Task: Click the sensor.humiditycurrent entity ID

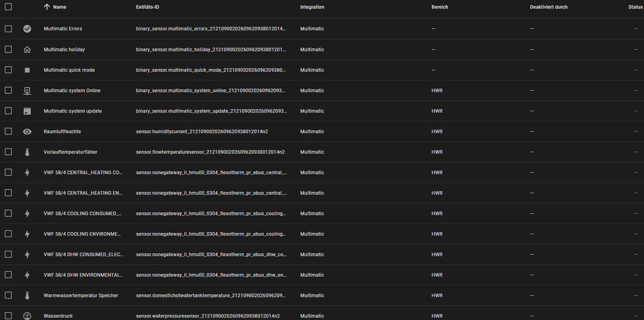Action: click(x=202, y=132)
